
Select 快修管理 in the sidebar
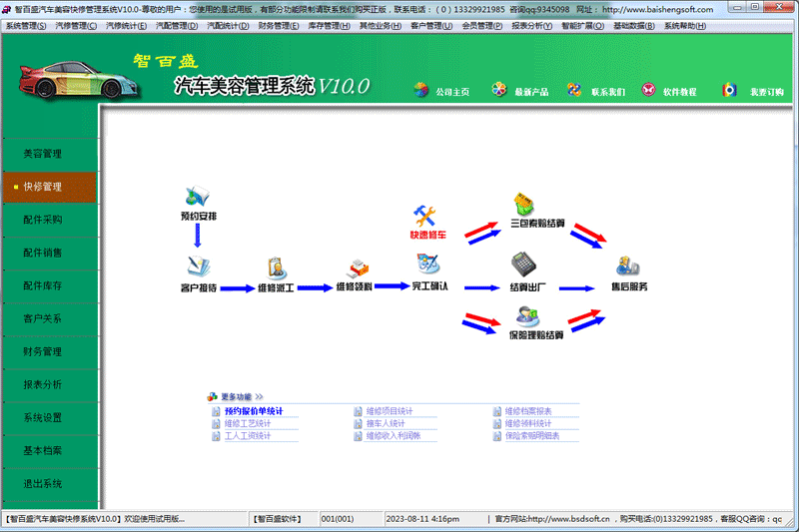point(50,187)
